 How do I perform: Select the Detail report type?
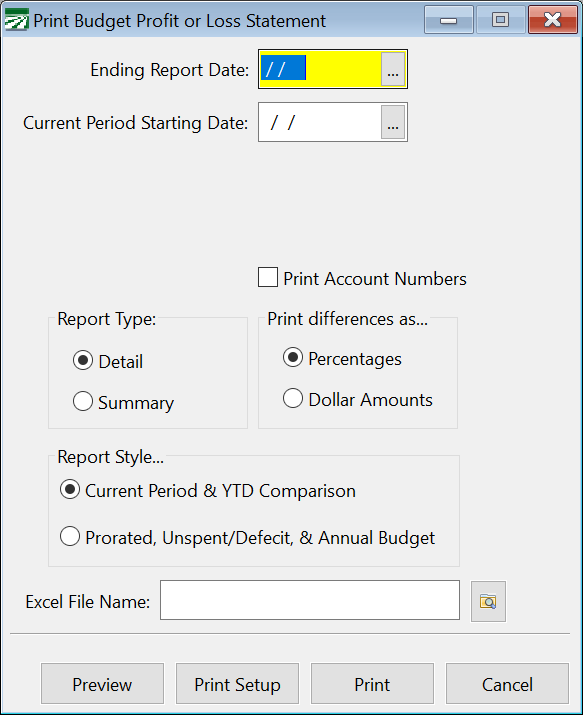pos(83,361)
